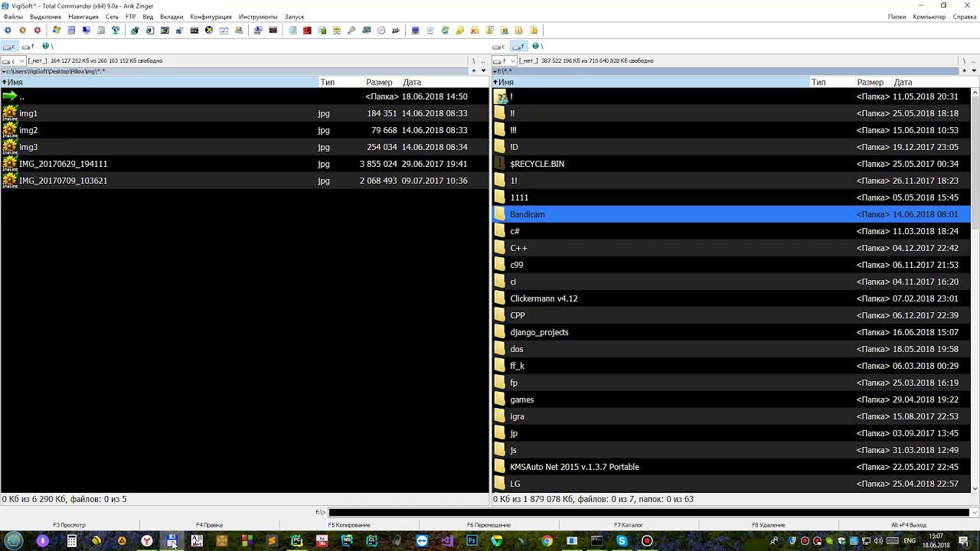Go to parent directory in right panel
The height and width of the screenshot is (551, 980).
[973, 60]
